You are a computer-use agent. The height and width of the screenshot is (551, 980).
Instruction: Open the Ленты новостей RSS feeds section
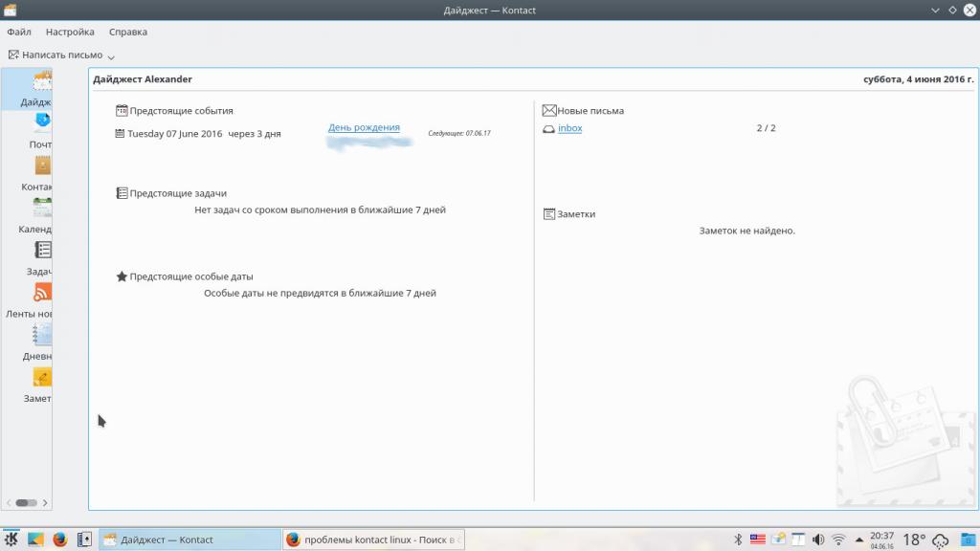28,301
